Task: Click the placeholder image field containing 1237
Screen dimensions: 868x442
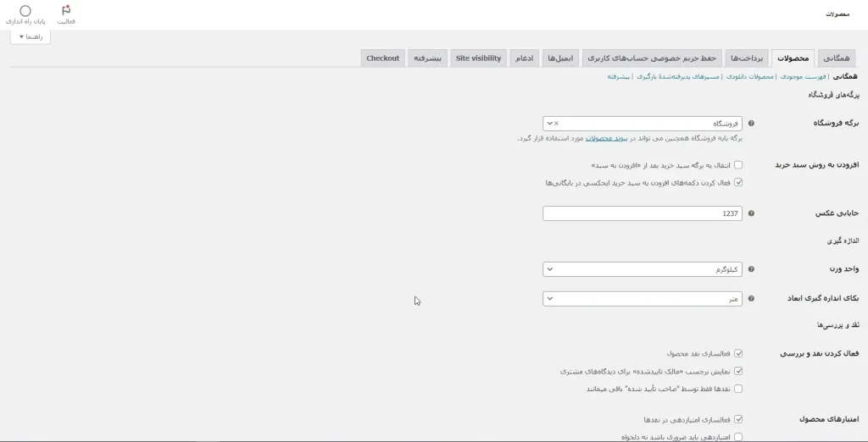Action: click(643, 213)
